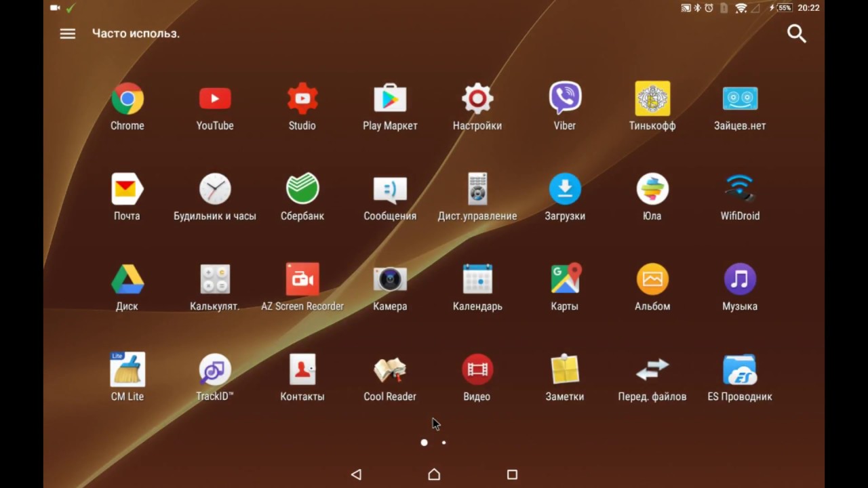
Task: Open the Загрузки downloads app
Action: [x=565, y=189]
